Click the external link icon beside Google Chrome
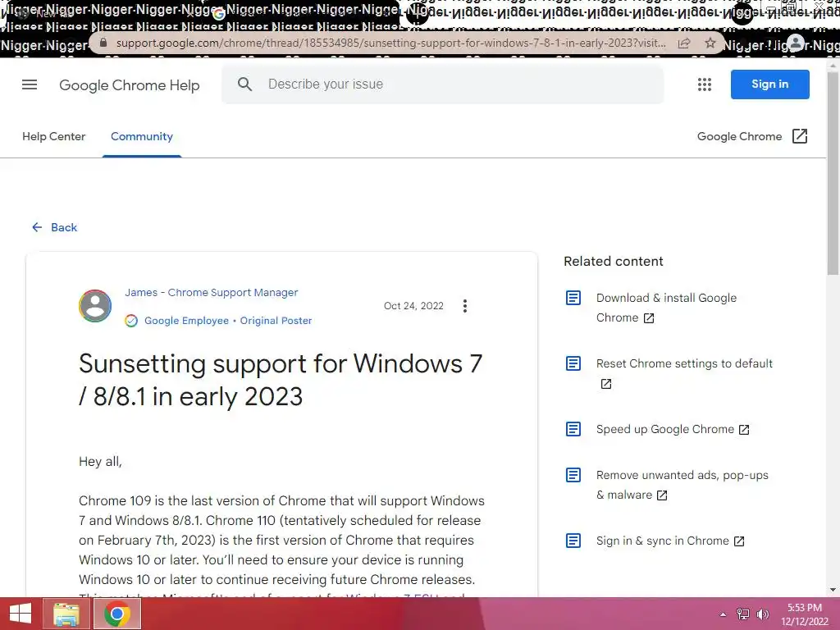 [800, 136]
